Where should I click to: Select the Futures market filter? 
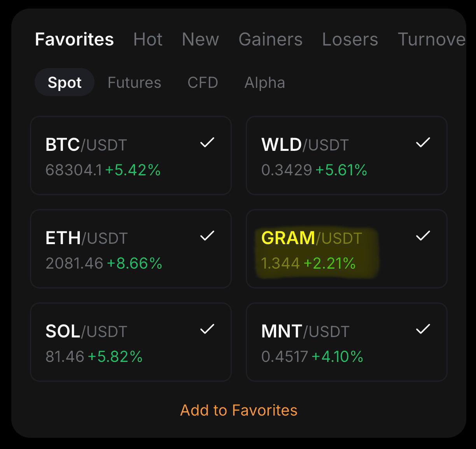pos(135,82)
